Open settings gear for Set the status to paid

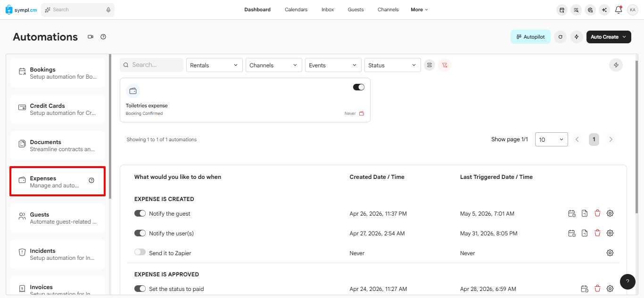coord(610,289)
